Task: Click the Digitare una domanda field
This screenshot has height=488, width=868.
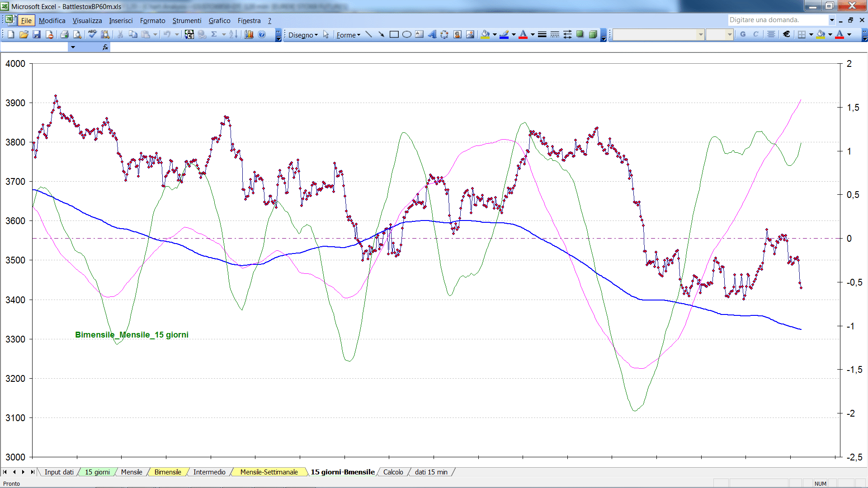Action: (778, 20)
